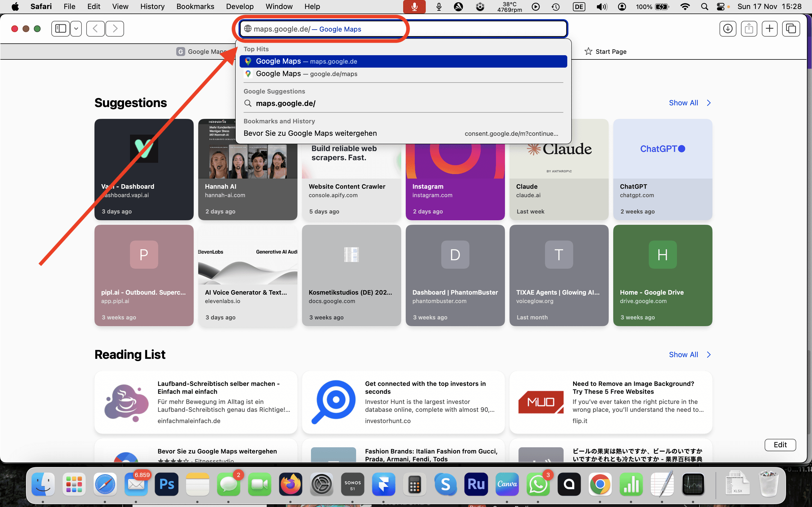Viewport: 812px width, 507px height.
Task: Open the sidebar options dropdown chevron
Action: [76, 29]
